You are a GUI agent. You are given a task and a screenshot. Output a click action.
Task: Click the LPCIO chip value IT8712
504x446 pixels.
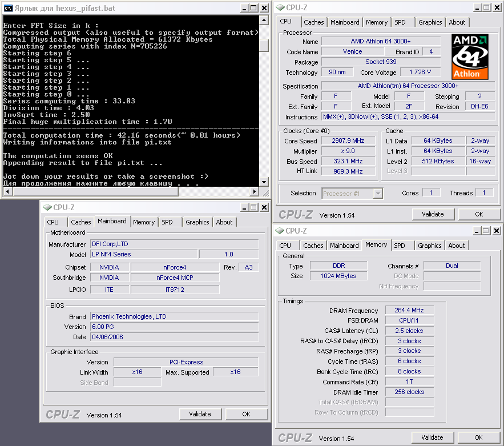point(175,290)
